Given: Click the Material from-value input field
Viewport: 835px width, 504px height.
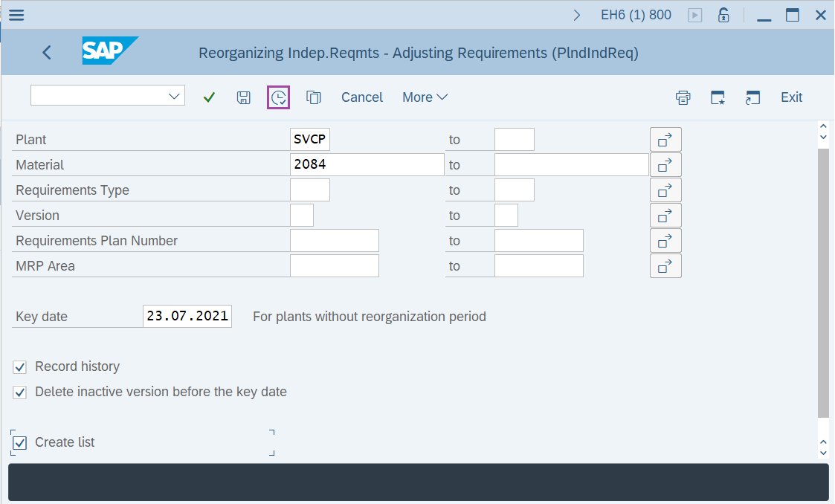Looking at the screenshot, I should (x=367, y=165).
